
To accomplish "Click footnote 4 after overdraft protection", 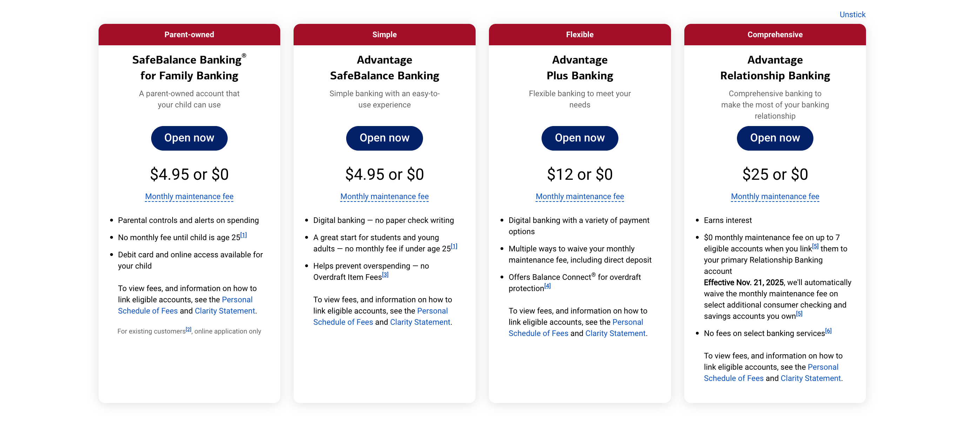I will tap(547, 286).
